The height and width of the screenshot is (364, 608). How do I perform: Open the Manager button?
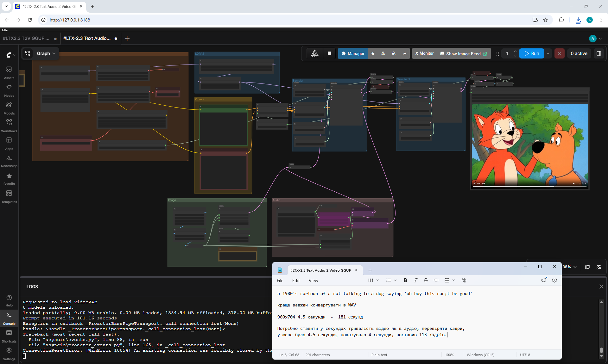click(353, 53)
